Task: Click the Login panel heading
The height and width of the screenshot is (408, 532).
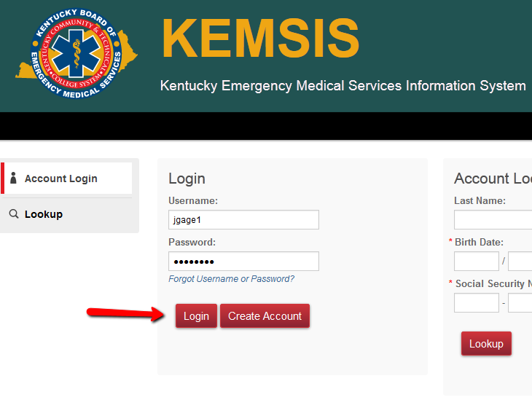Action: [187, 178]
